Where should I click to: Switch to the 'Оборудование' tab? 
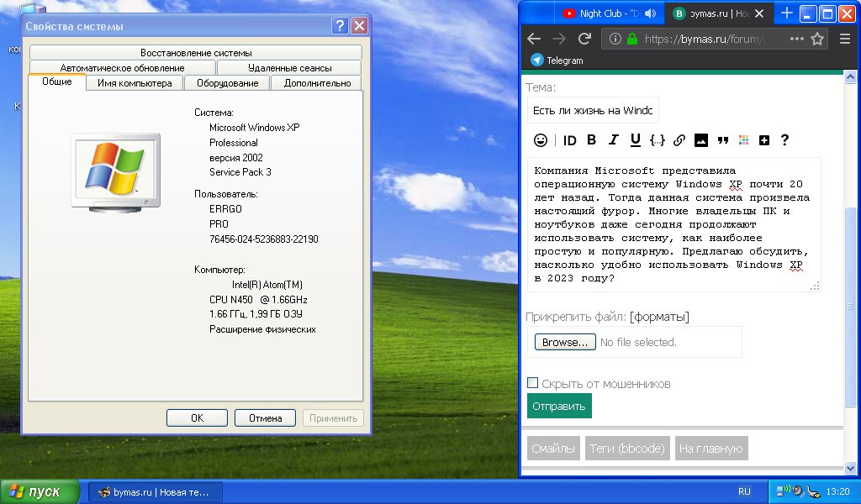click(227, 83)
